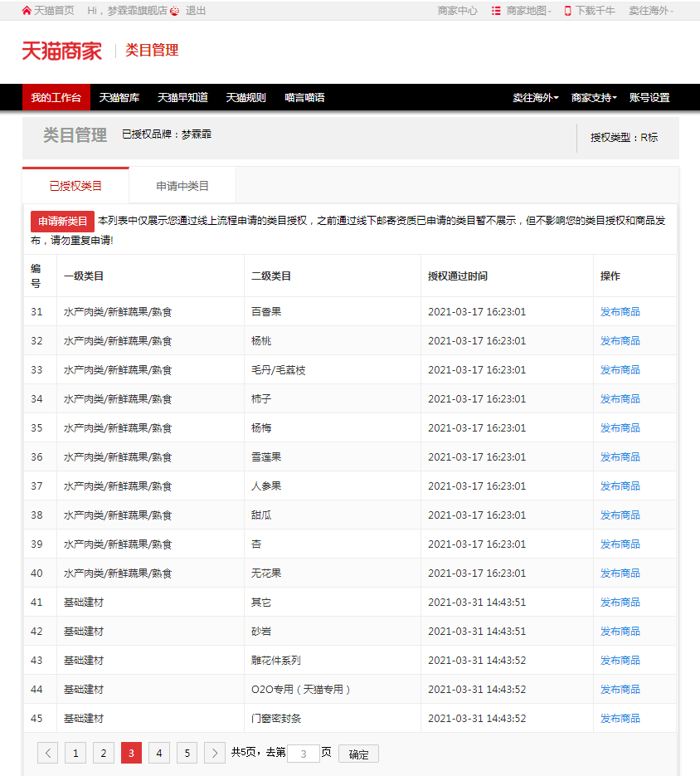
Task: Select 喵言喵语 in the navigation bar
Action: [304, 97]
